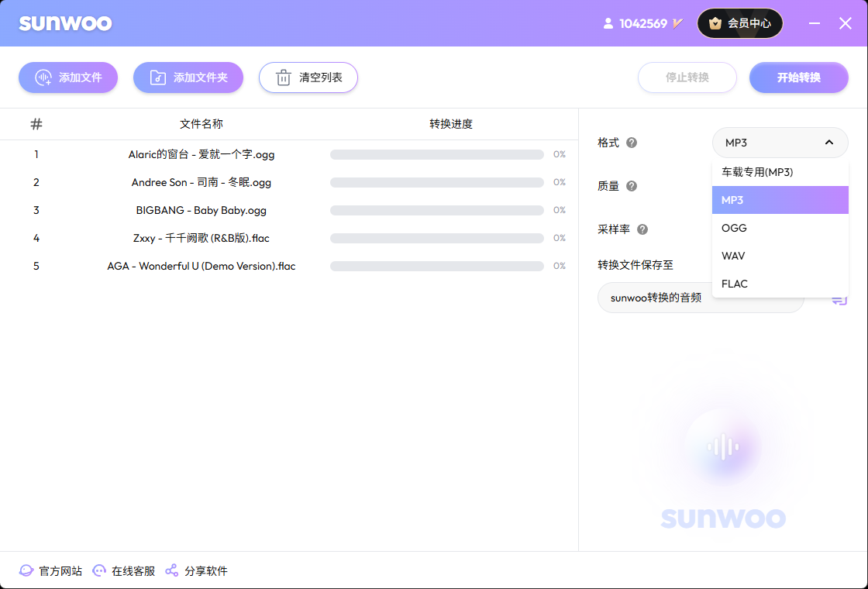This screenshot has height=589, width=868.
Task: Open the 官方网站 planet icon
Action: point(26,570)
